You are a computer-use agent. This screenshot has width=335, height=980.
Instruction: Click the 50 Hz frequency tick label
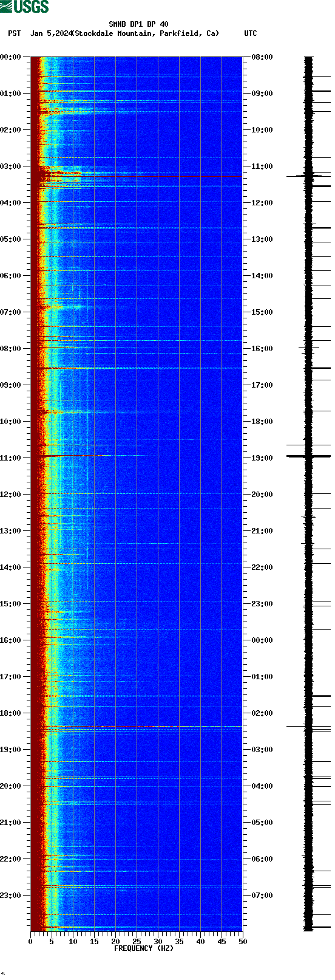click(243, 942)
